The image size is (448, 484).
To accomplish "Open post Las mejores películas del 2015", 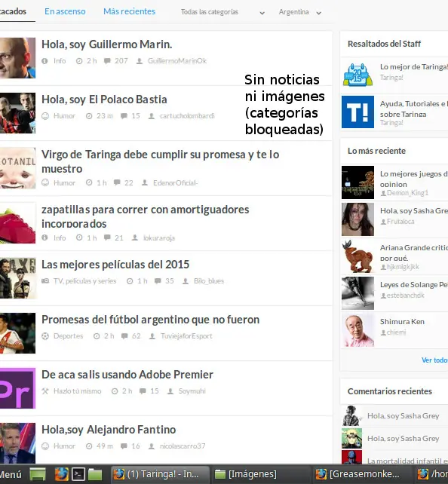I will pos(115,265).
